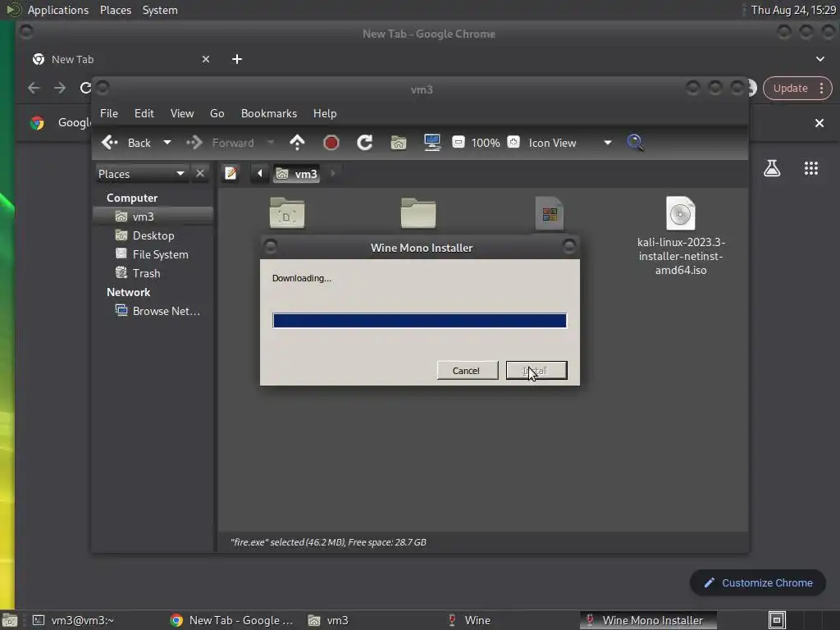Open the System menu in top panel

click(160, 10)
